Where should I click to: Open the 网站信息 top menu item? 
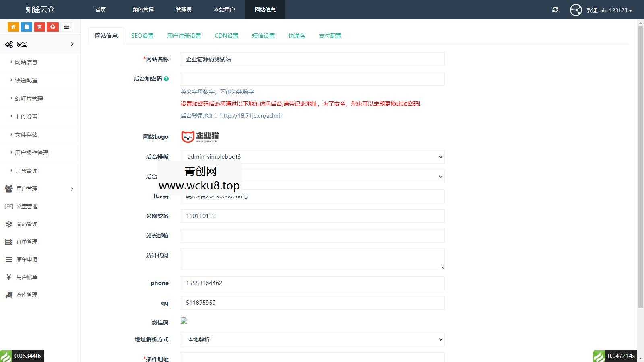coord(264,10)
